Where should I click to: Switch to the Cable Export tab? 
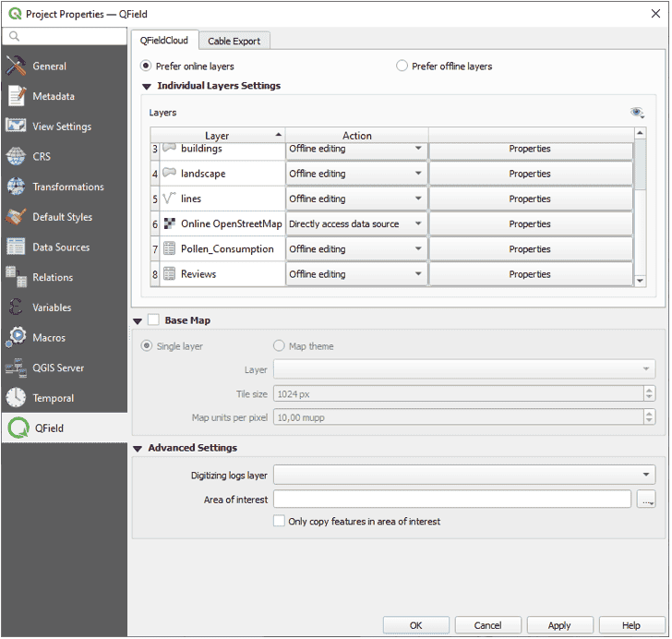[x=234, y=42]
